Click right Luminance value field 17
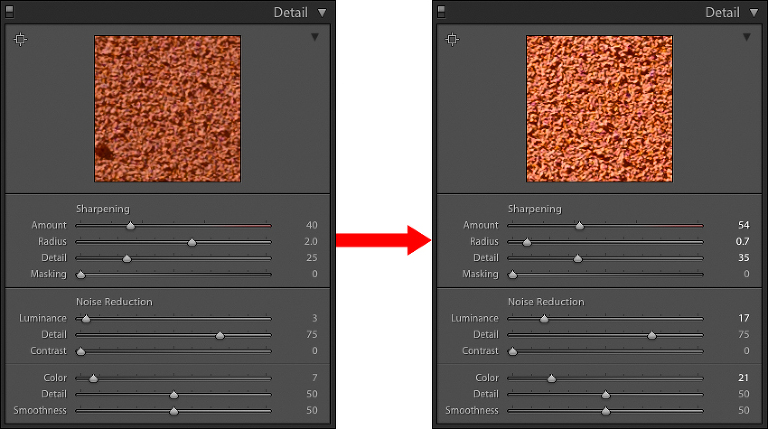 pyautogui.click(x=744, y=318)
